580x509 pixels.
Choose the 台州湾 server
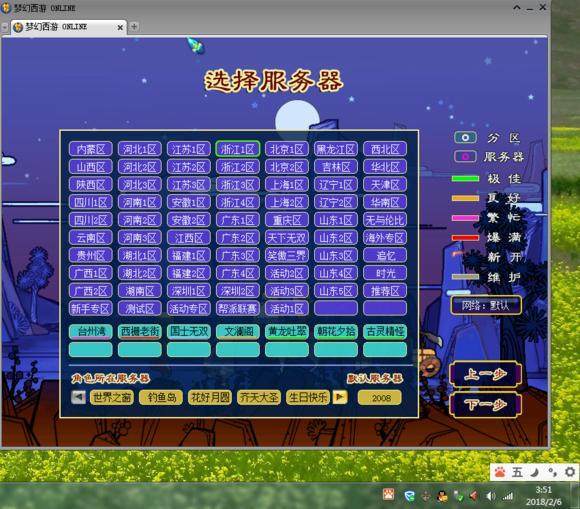tap(91, 331)
